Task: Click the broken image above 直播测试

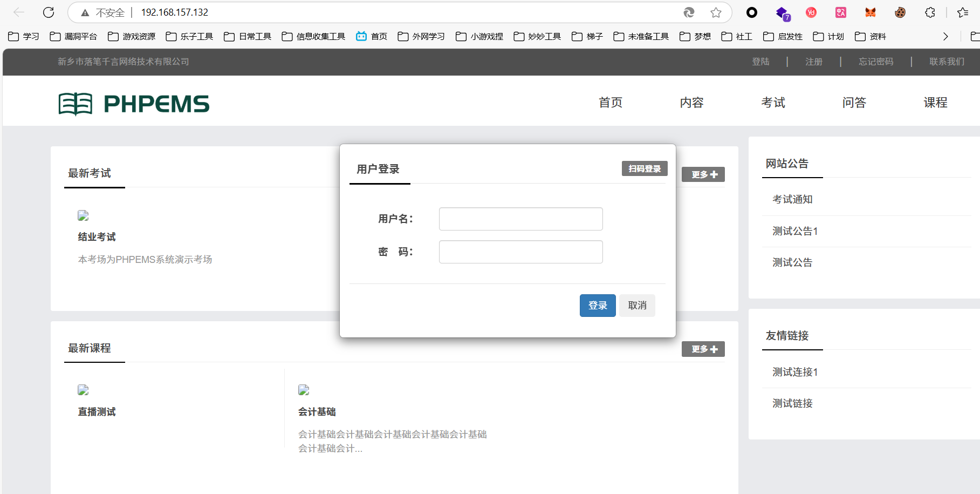Action: pos(83,390)
